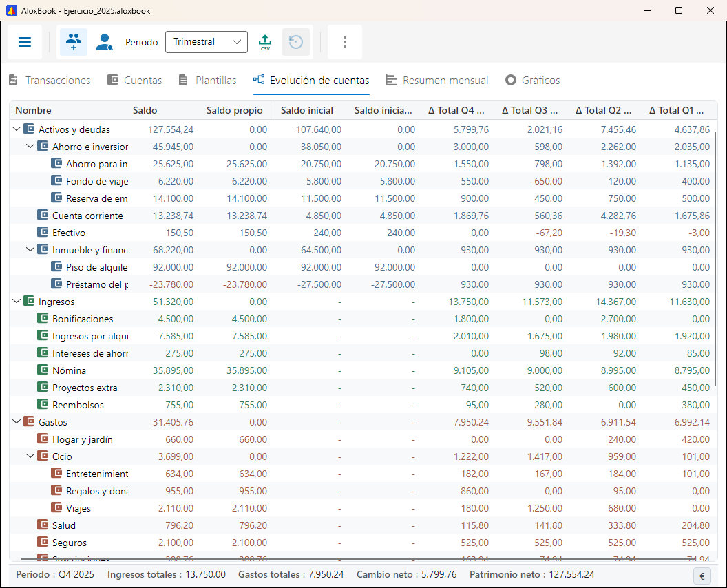Click the restore history icon
The image size is (727, 588).
(296, 42)
